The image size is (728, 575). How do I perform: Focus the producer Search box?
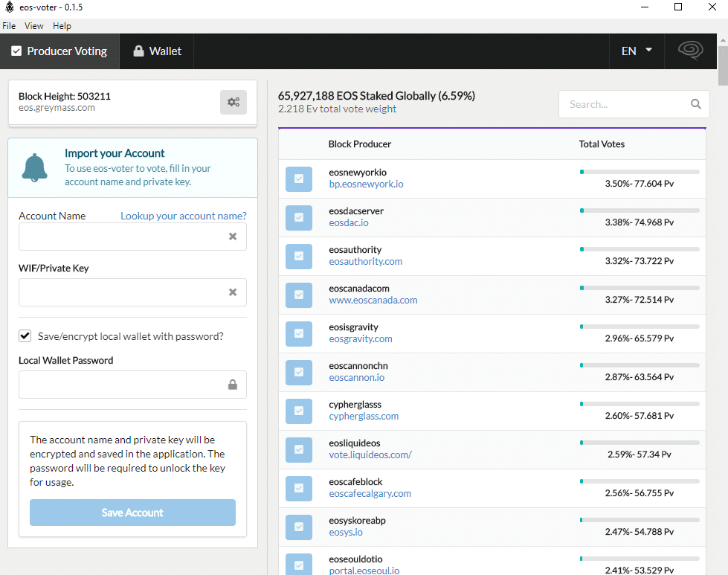[x=634, y=104]
